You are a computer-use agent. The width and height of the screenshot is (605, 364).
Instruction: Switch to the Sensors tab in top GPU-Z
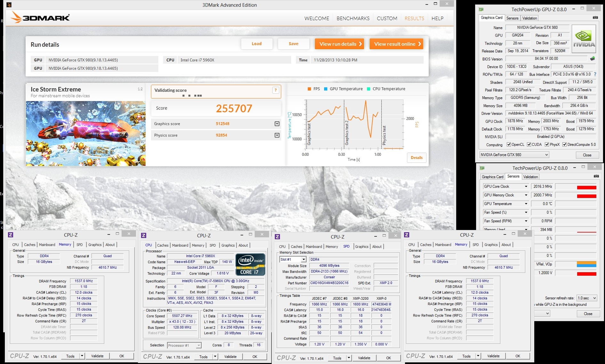pyautogui.click(x=512, y=18)
